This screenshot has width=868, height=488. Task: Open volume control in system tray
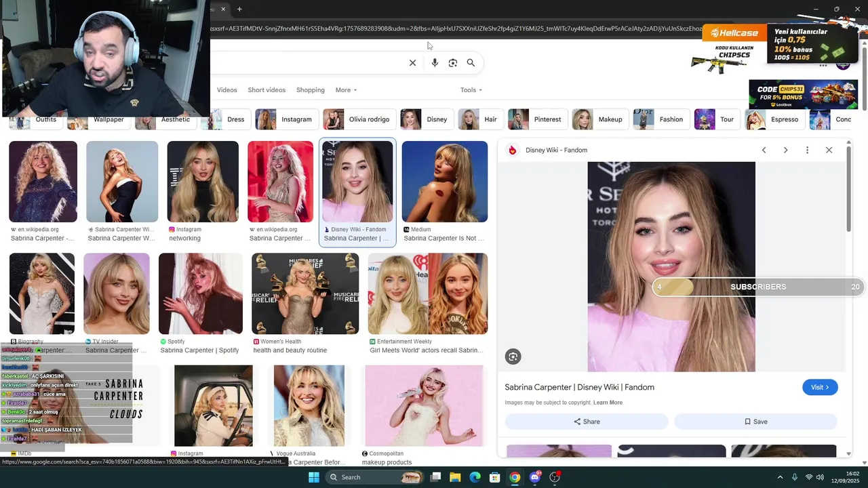click(821, 477)
